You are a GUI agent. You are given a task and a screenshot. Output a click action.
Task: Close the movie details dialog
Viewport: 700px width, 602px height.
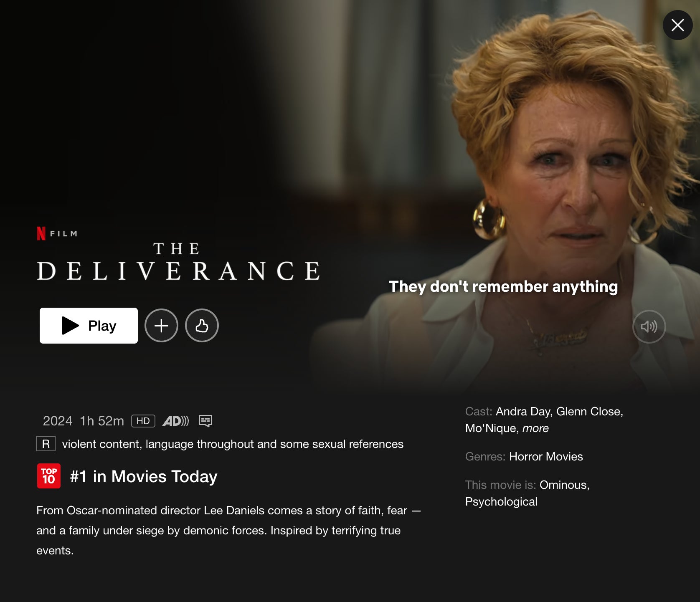click(x=677, y=25)
